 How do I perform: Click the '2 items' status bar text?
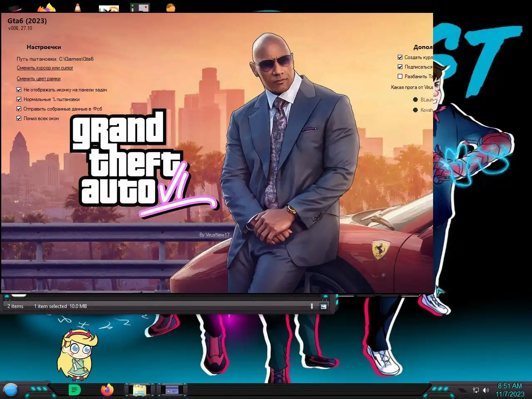(15, 306)
